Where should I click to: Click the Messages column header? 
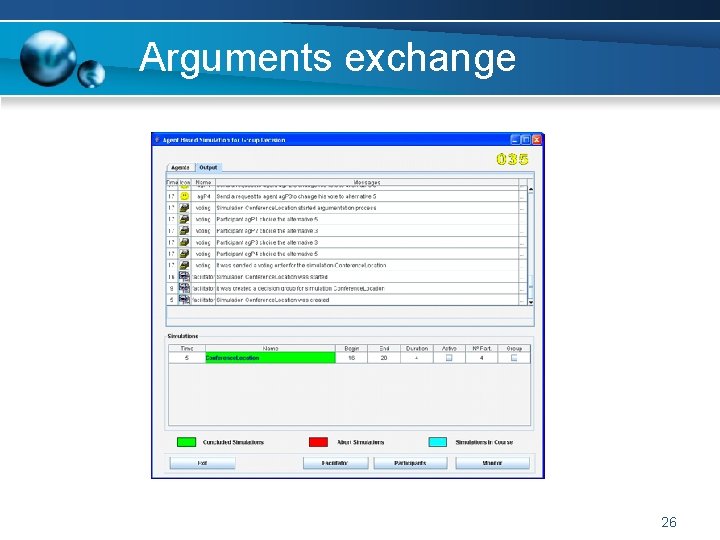click(367, 182)
